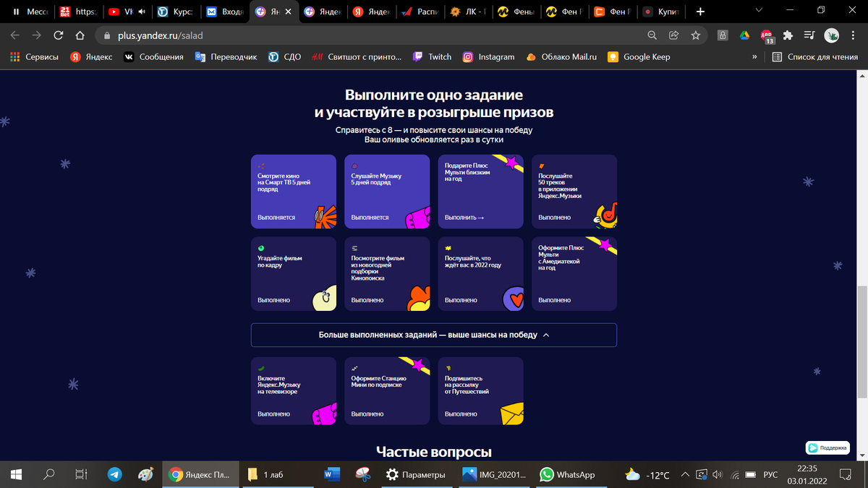Open Word from the taskbar

[x=332, y=475]
